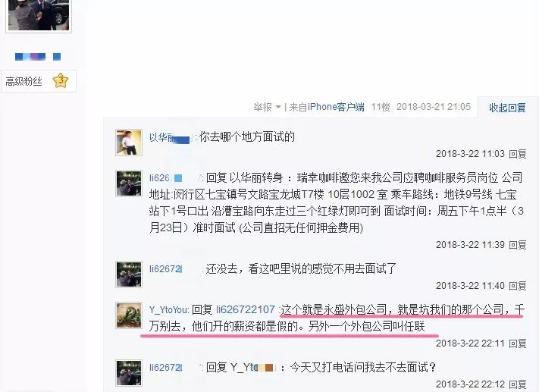
Task: Open avatar beside the 瑞幸咖啡 invitation reply
Action: point(129,183)
